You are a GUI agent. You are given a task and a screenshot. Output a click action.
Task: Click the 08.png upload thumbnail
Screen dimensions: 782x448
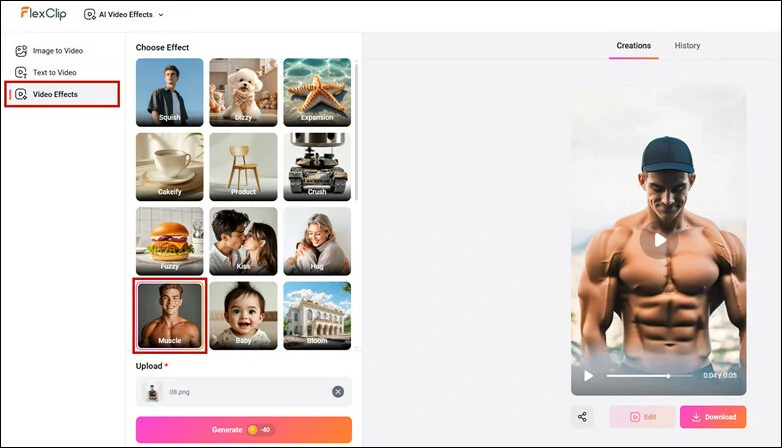pos(152,392)
